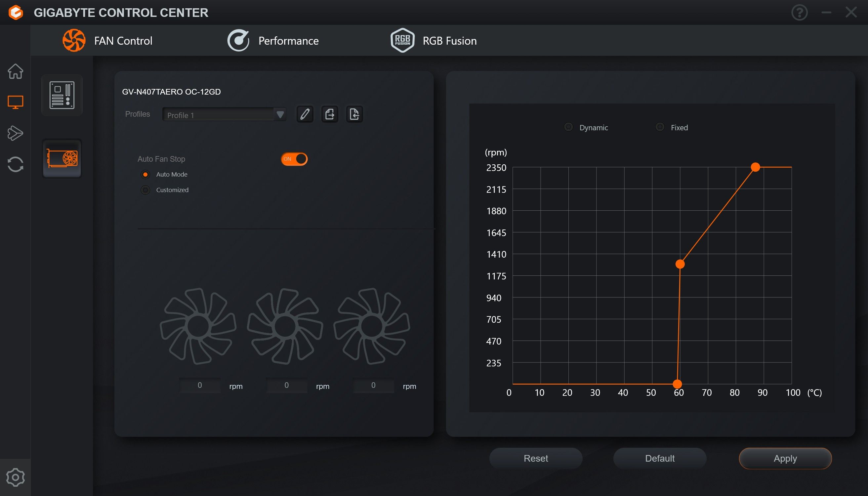Screen dimensions: 868x496
Task: Edit profile name with pencil icon
Action: click(x=305, y=114)
